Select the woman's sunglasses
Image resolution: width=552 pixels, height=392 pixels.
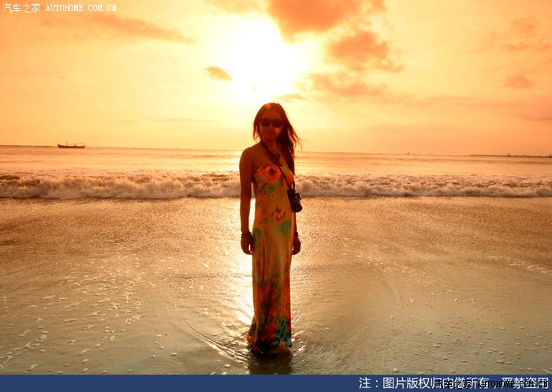click(x=271, y=122)
